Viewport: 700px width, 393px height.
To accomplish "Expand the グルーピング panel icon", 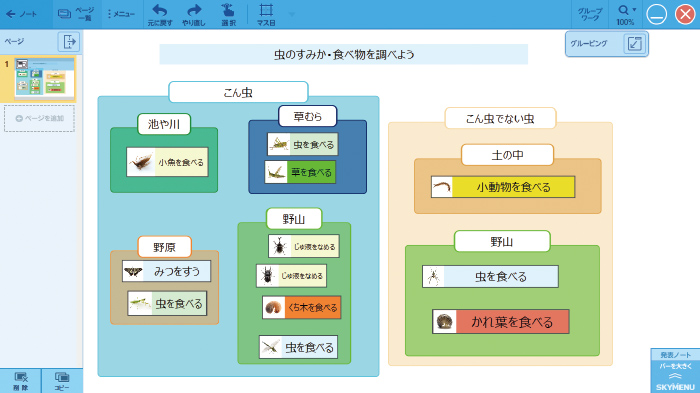I will click(x=634, y=43).
